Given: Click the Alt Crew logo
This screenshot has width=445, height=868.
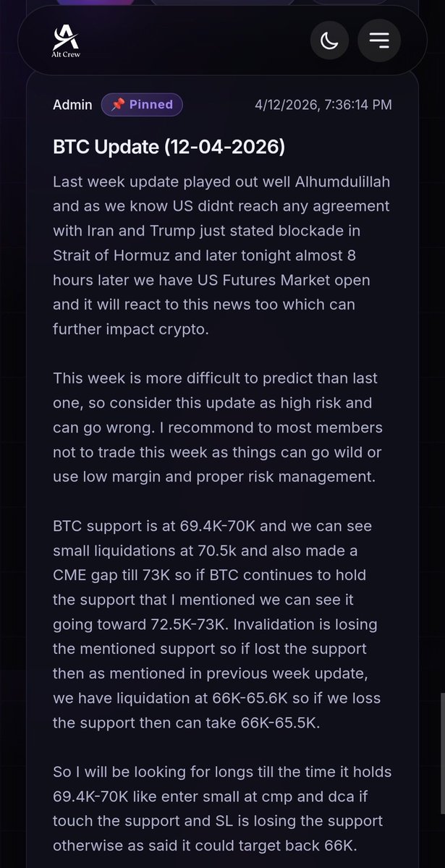Looking at the screenshot, I should point(66,41).
